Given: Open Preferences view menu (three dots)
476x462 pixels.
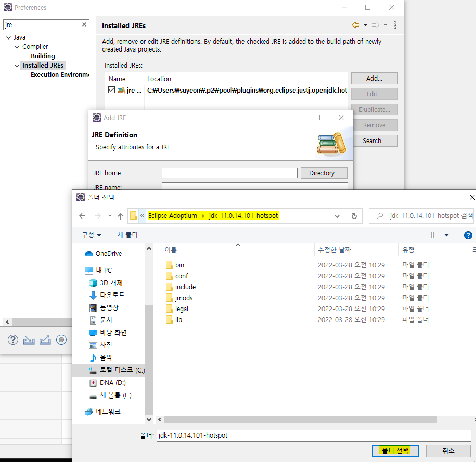Looking at the screenshot, I should pyautogui.click(x=395, y=25).
